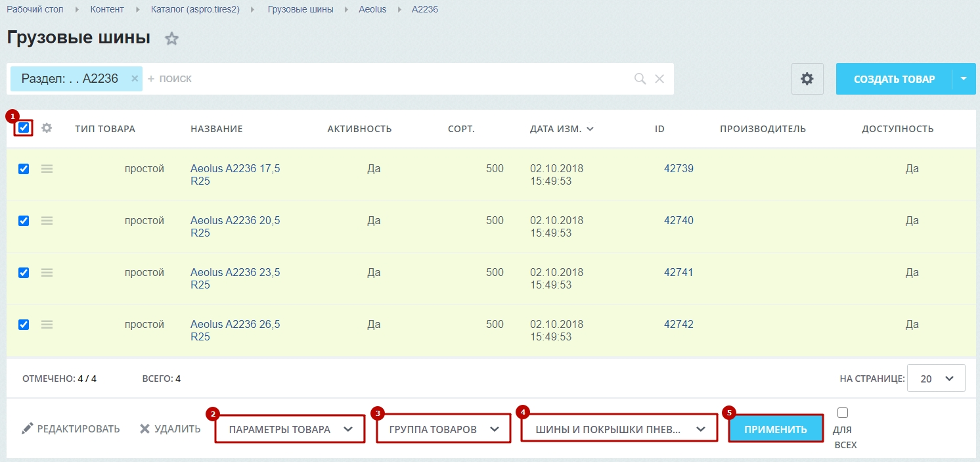
Task: Open product 'Aeolus A2236 20,5 R25'
Action: pyautogui.click(x=235, y=227)
